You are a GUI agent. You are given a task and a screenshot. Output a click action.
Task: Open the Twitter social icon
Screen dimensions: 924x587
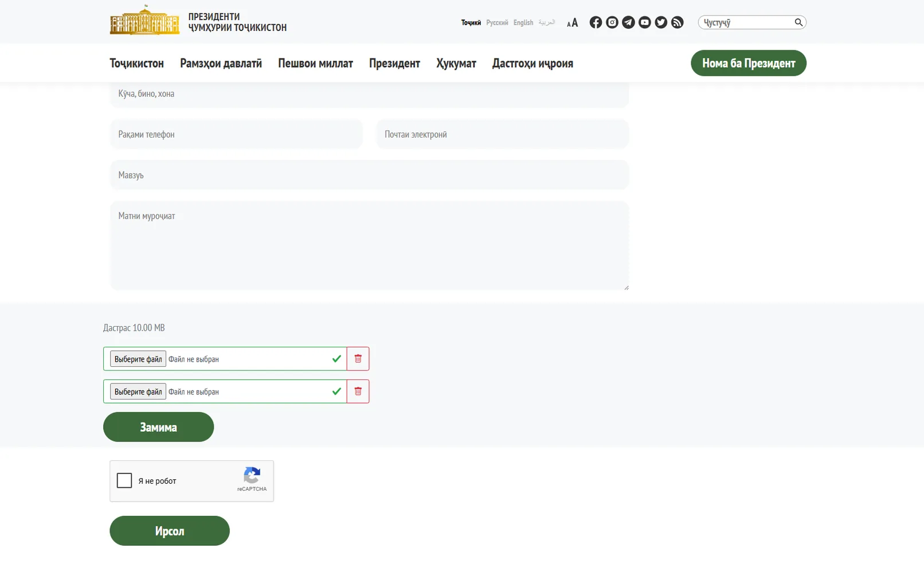(661, 22)
